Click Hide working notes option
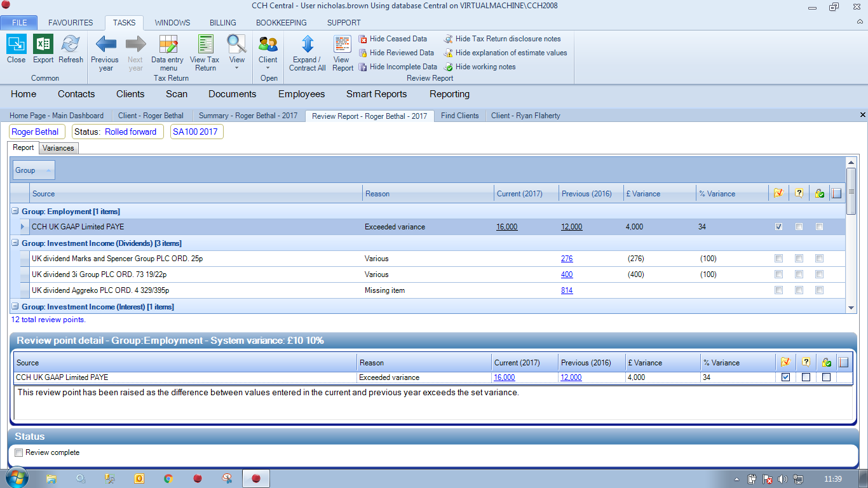 [x=485, y=67]
